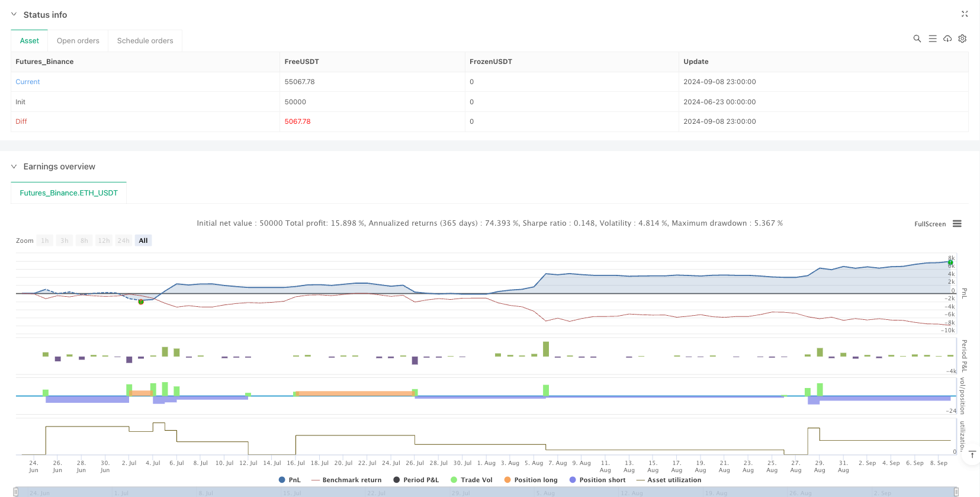Toggle Position short legend entry
The height and width of the screenshot is (497, 980).
tap(597, 480)
